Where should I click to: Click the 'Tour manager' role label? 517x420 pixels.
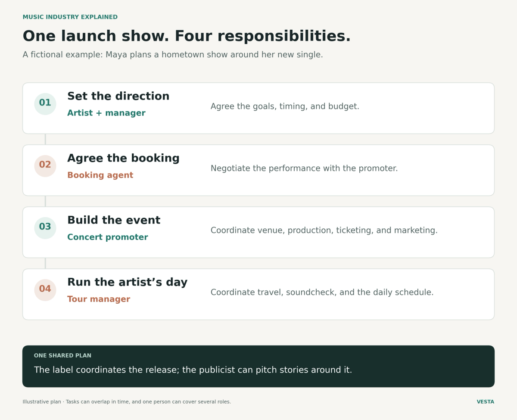[99, 299]
